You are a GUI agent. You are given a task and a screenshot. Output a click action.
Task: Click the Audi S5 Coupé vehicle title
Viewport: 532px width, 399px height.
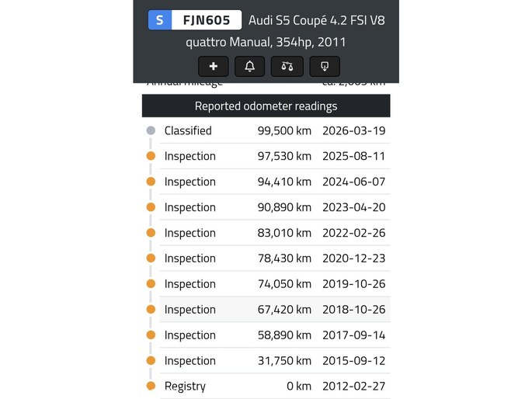point(316,20)
